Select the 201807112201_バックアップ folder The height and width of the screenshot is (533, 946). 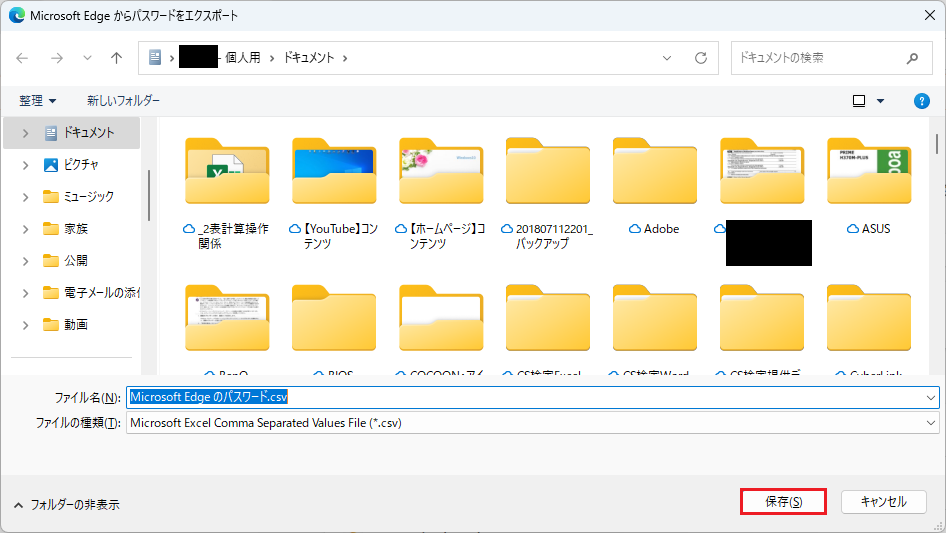[x=548, y=193]
